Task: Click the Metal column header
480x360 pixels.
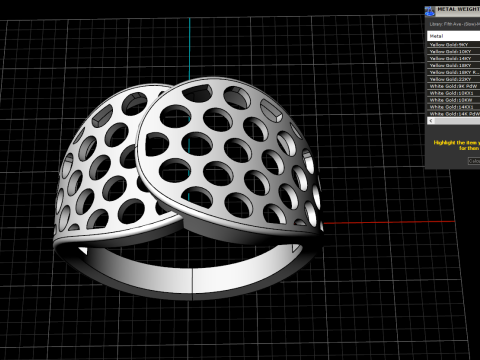Action: 454,36
